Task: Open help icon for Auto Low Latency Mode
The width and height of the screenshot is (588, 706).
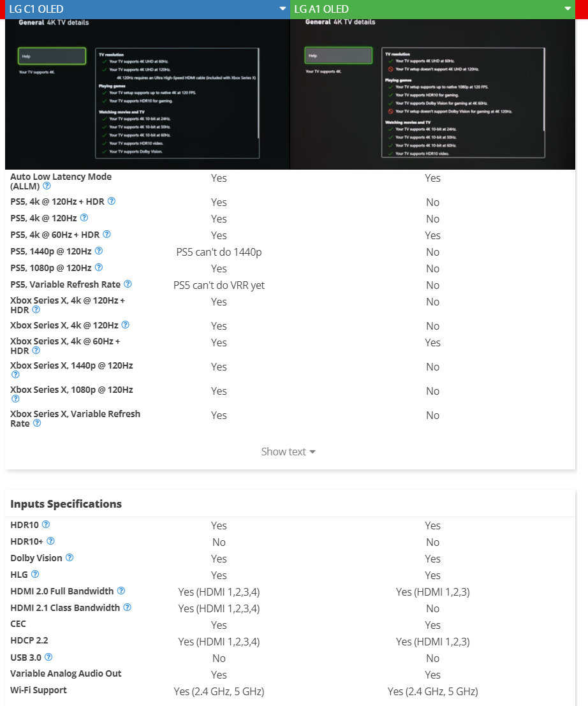Action: [47, 186]
